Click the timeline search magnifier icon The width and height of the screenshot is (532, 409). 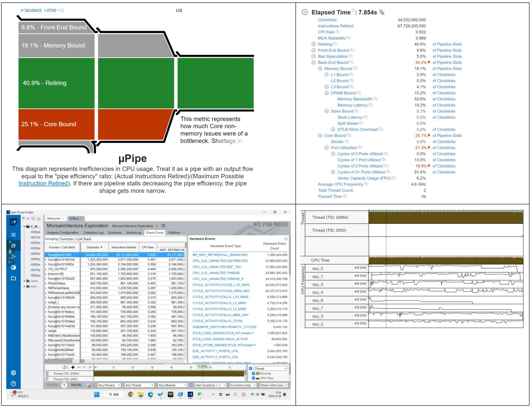click(65, 367)
